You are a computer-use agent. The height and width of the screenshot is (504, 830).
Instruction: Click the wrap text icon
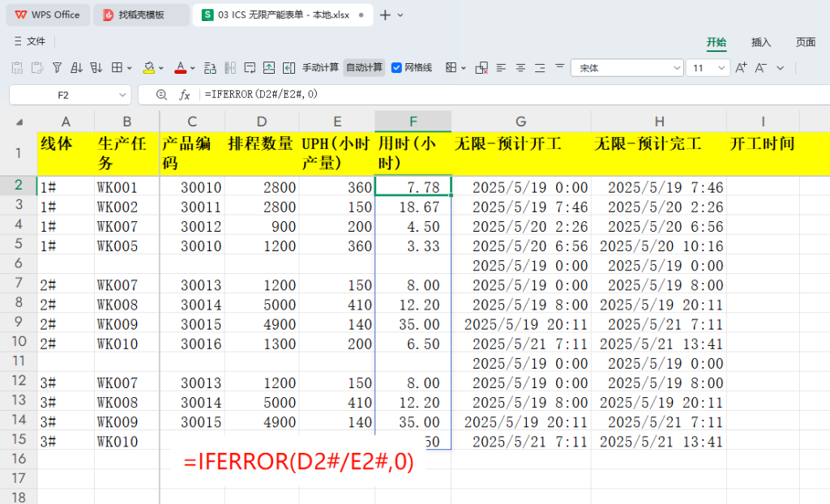click(250, 68)
